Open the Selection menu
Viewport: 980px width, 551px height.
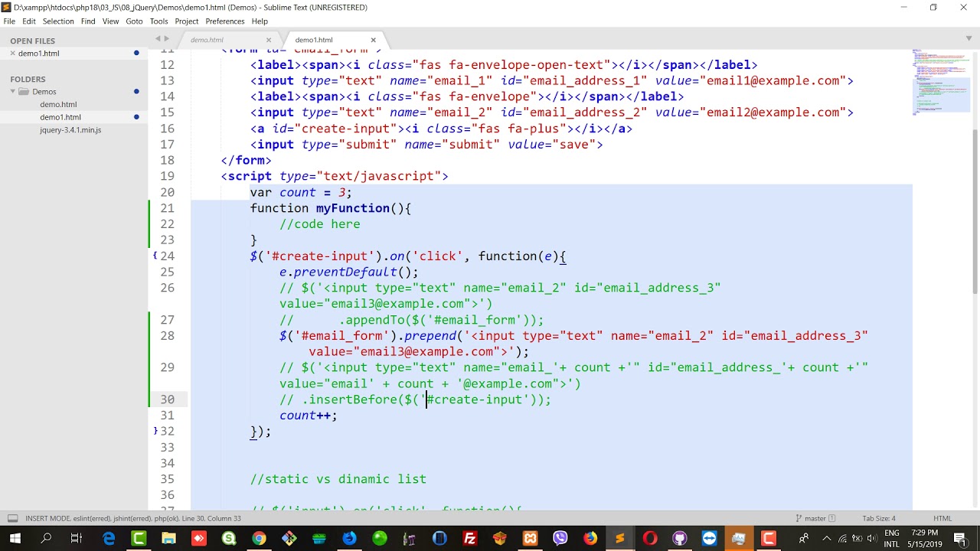58,21
